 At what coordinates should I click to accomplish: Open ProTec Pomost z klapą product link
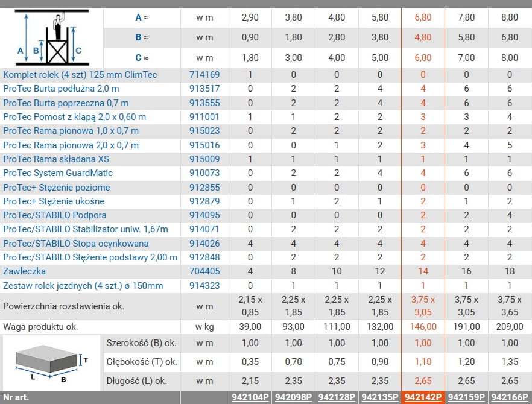[74, 117]
